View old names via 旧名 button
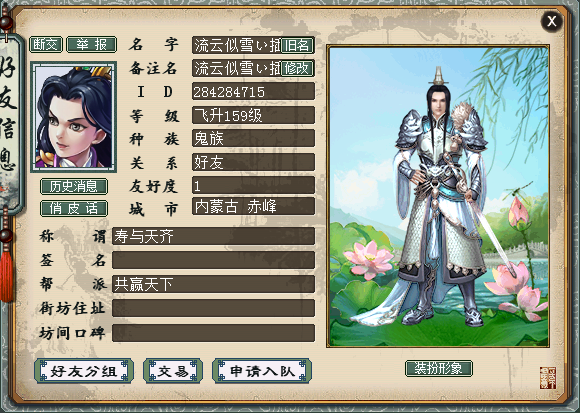This screenshot has height=413, width=580. (297, 45)
